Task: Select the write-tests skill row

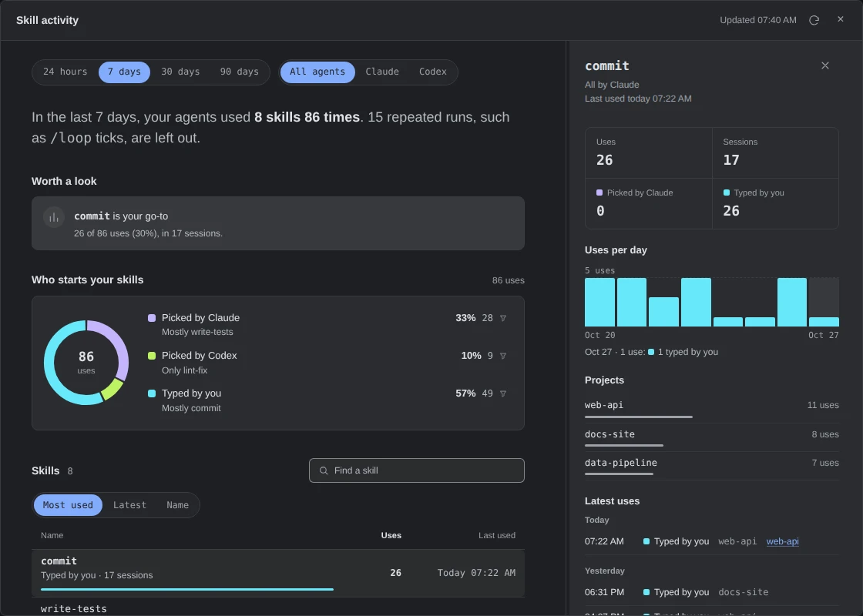Action: coord(278,608)
